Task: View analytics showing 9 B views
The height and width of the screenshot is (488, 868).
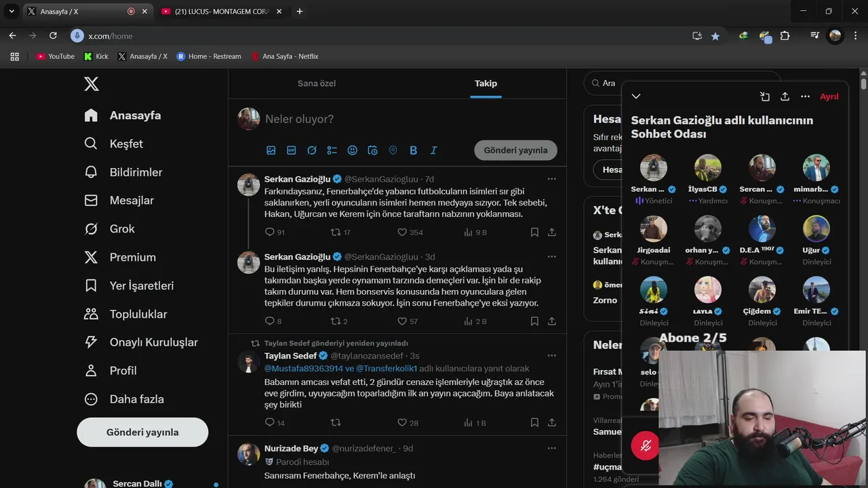Action: [x=475, y=232]
